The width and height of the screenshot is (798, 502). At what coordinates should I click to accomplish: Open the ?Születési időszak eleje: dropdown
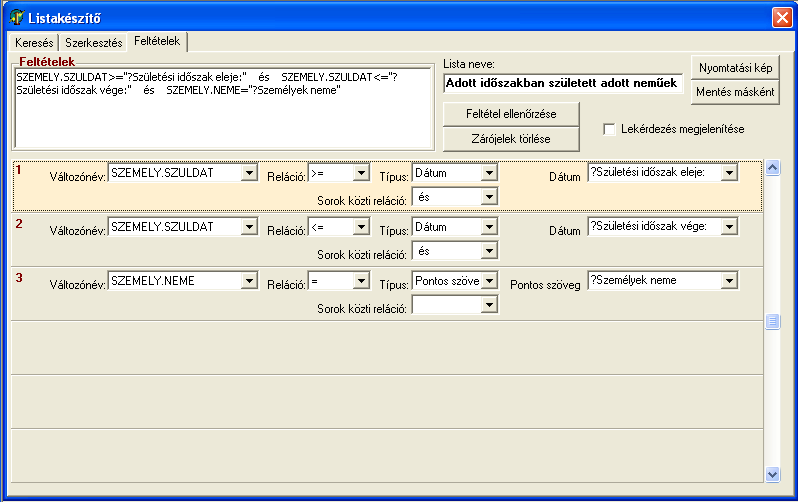click(x=729, y=173)
